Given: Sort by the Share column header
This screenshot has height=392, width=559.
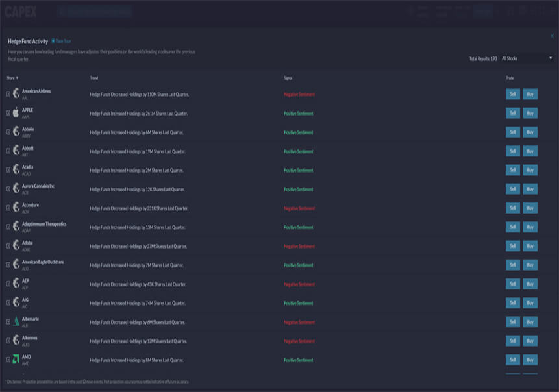Looking at the screenshot, I should [x=12, y=78].
